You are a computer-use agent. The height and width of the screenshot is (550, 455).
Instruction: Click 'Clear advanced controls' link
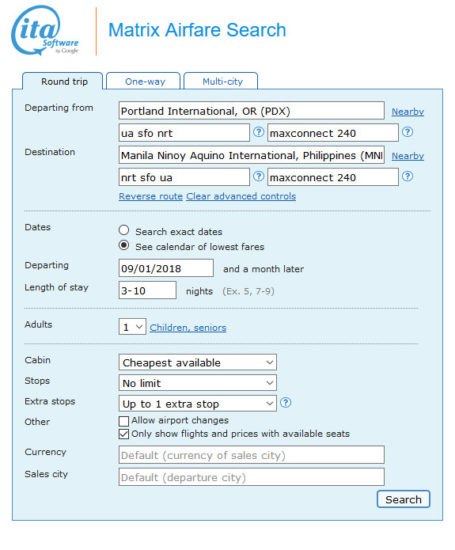coord(241,196)
